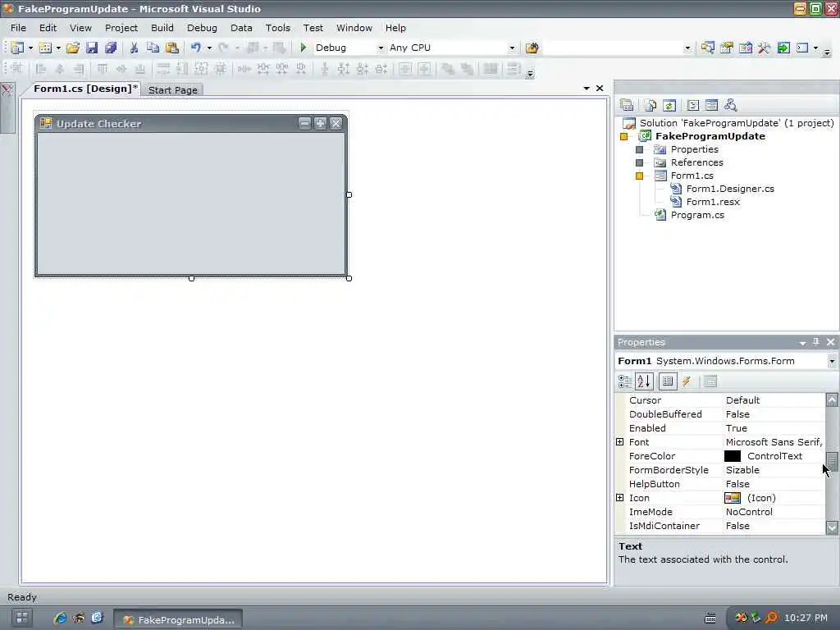Open the File menu
840x630 pixels.
18,28
